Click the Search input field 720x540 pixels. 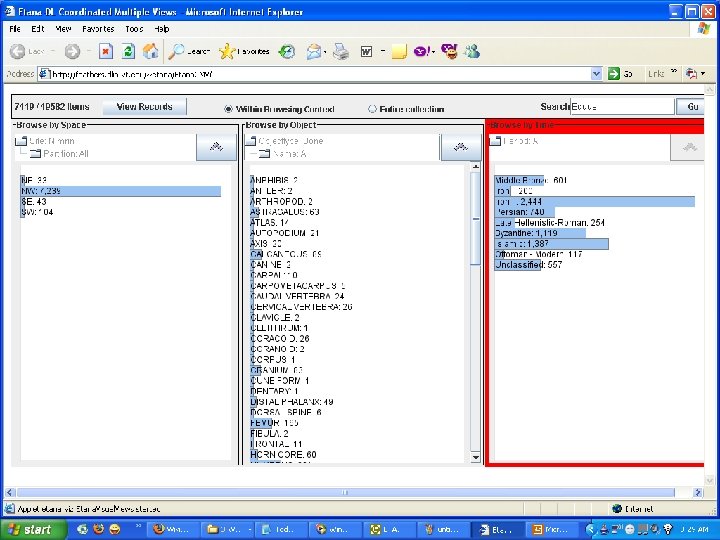pos(622,107)
